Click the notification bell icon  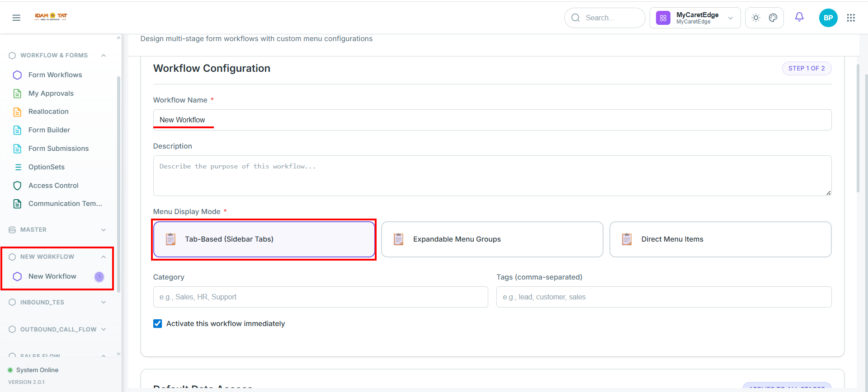pos(799,17)
